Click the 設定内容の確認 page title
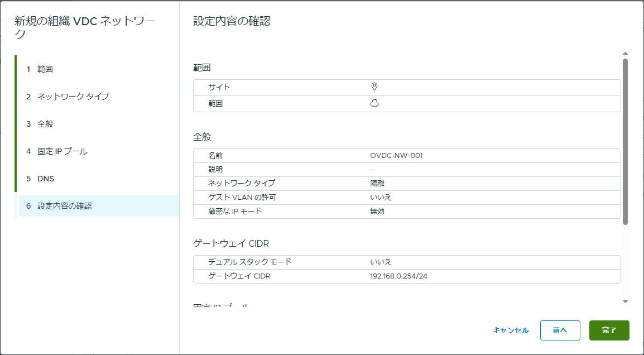644x355 pixels. point(232,21)
